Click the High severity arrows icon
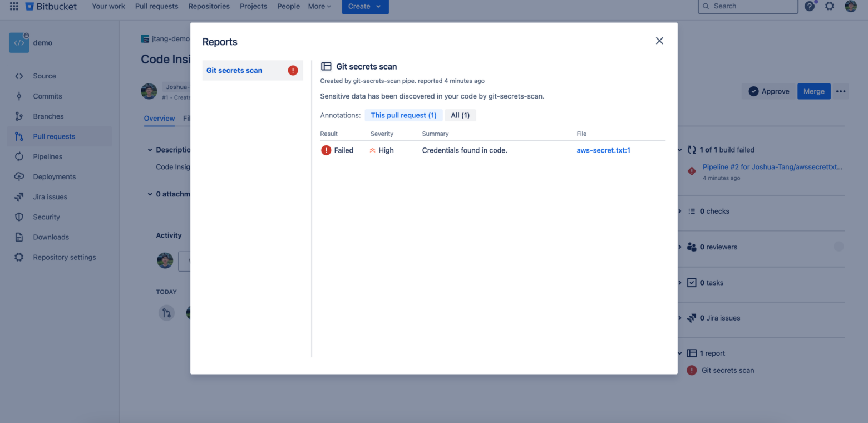 pyautogui.click(x=372, y=150)
